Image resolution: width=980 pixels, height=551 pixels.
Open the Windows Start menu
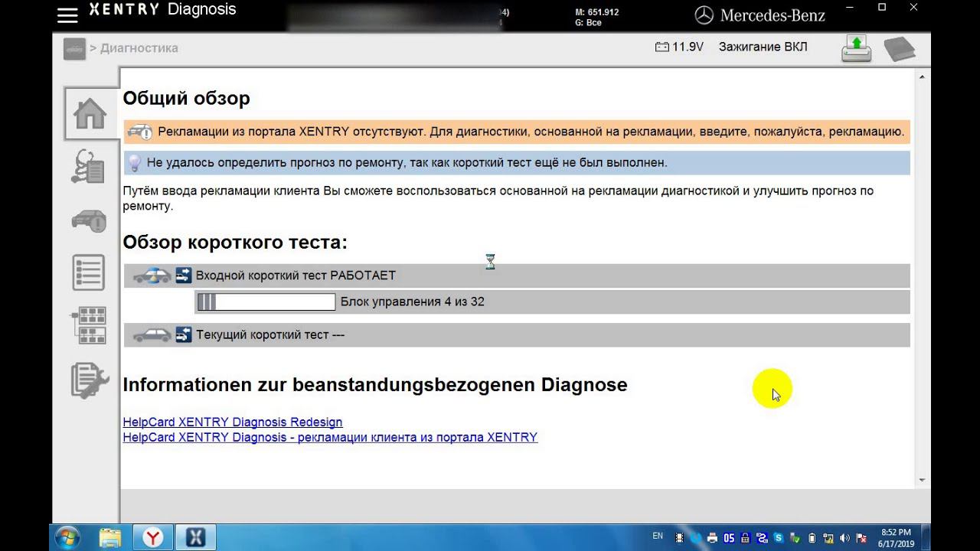(67, 537)
